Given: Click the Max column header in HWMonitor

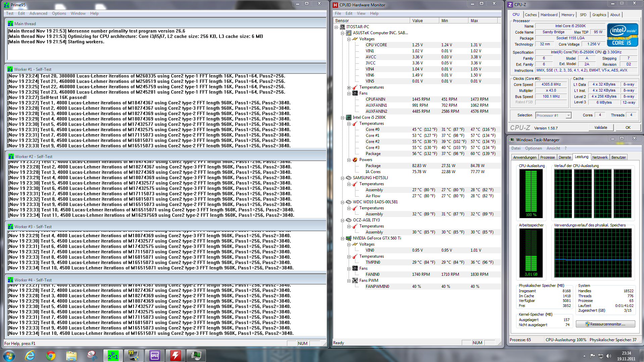Looking at the screenshot, I should [483, 21].
